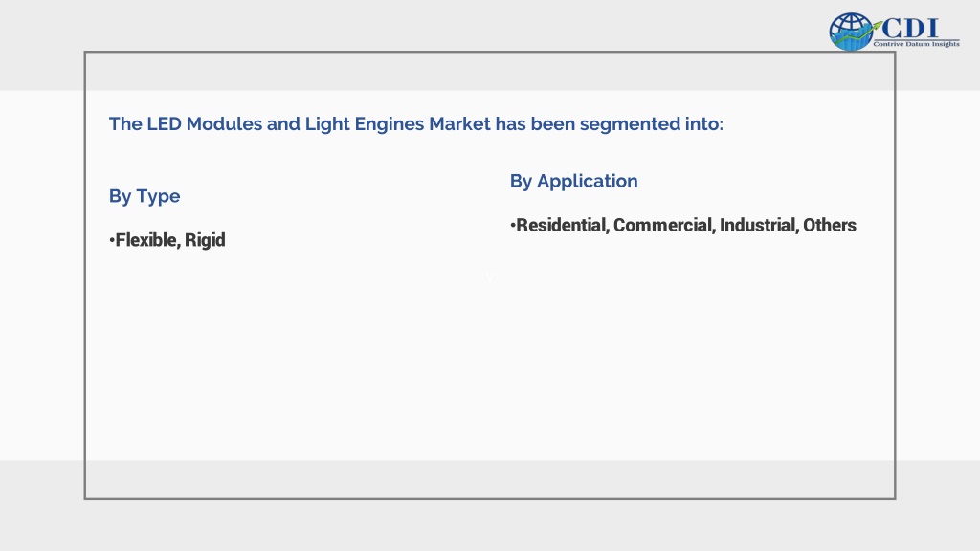Select the By Application heading

tap(574, 181)
